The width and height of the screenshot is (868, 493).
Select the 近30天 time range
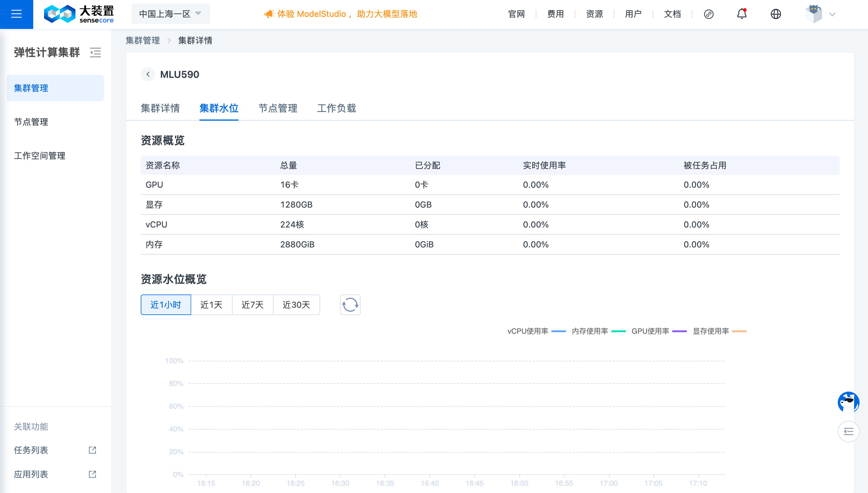pos(296,305)
